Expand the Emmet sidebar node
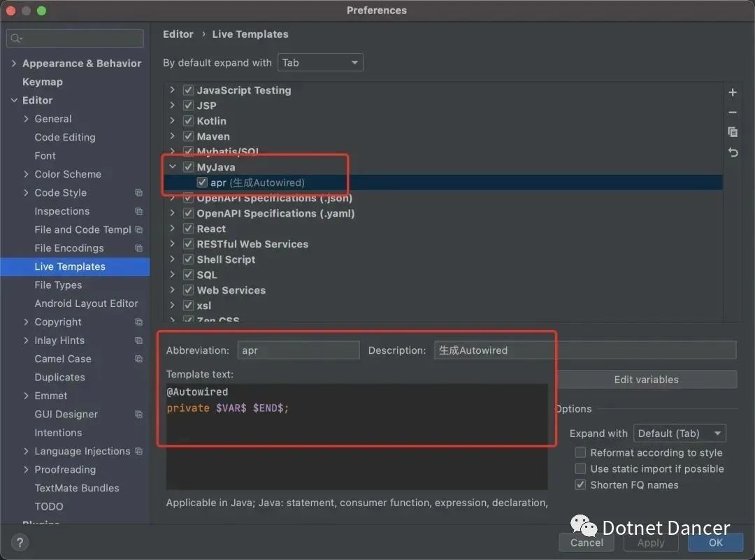This screenshot has height=560, width=755. (x=26, y=395)
